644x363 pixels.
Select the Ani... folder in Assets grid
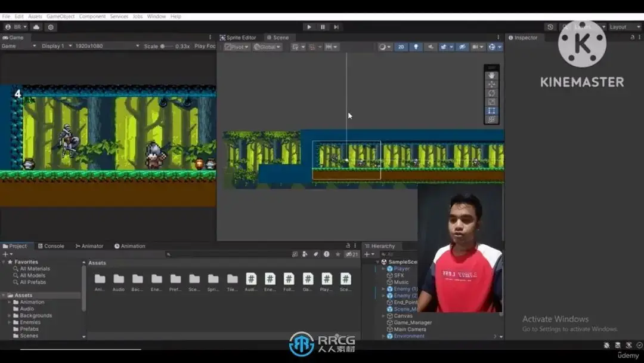click(100, 282)
